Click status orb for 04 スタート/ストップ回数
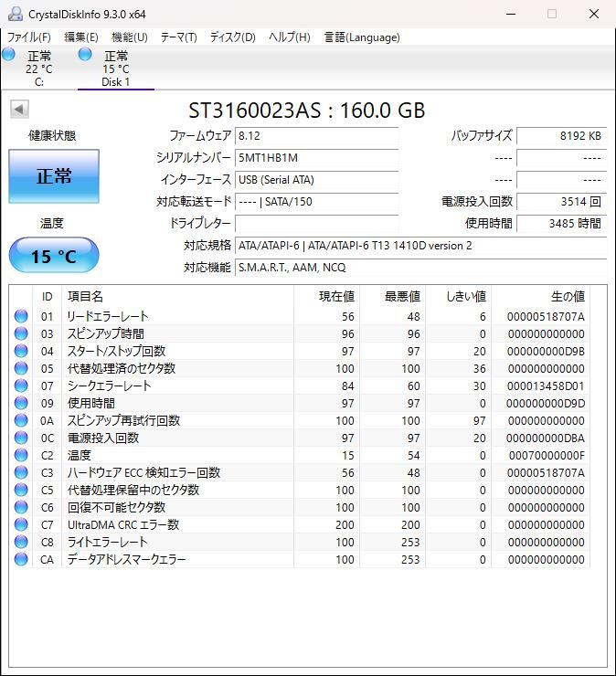This screenshot has height=676, width=616. pos(21,351)
